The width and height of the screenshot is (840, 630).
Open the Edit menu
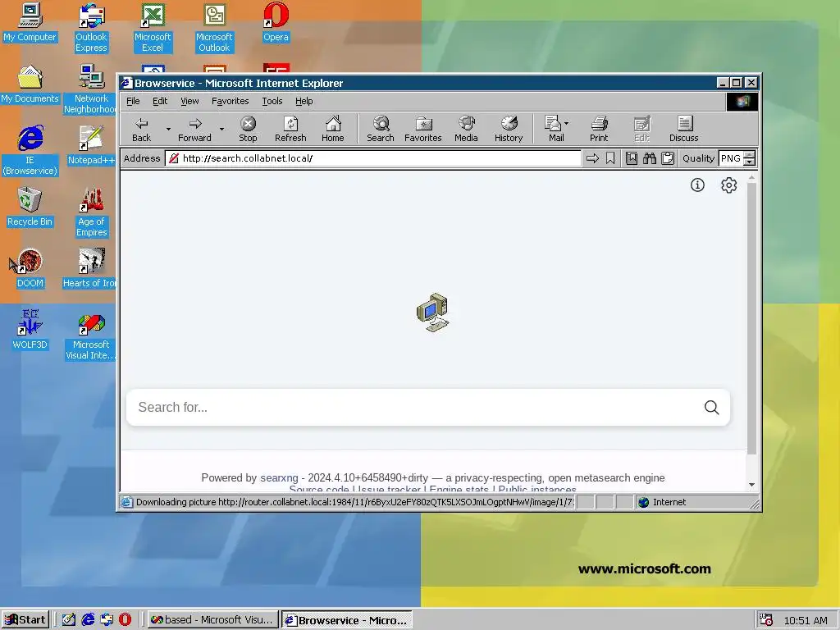click(160, 101)
